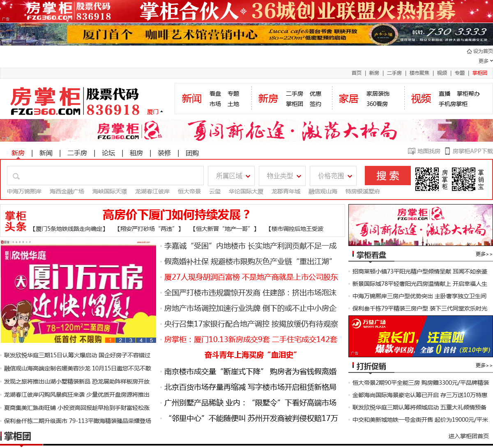
Task: Select the 租房 search tab
Action: [136, 153]
